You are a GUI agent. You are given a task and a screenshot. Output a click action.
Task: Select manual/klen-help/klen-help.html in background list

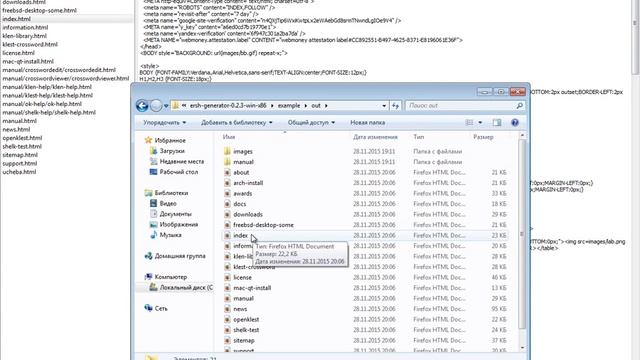click(47, 87)
